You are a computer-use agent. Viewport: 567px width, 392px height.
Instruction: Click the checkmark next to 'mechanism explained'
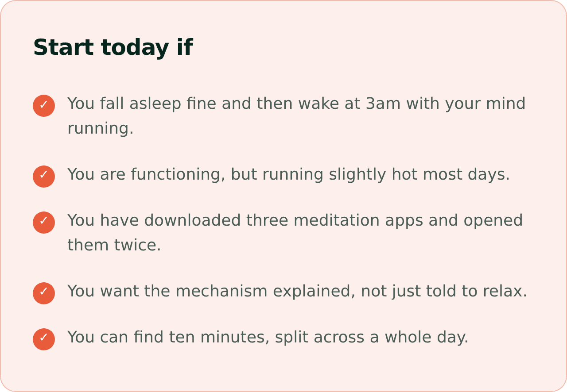[44, 293]
